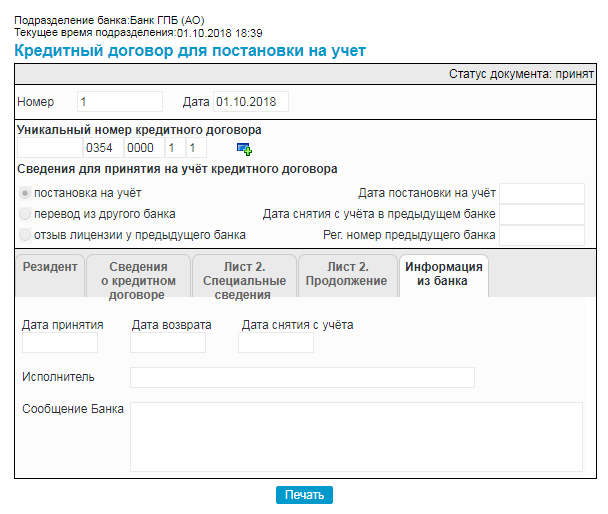Click the "Рег. номер предыдущего банка" field
608x514 pixels.
[x=541, y=235]
